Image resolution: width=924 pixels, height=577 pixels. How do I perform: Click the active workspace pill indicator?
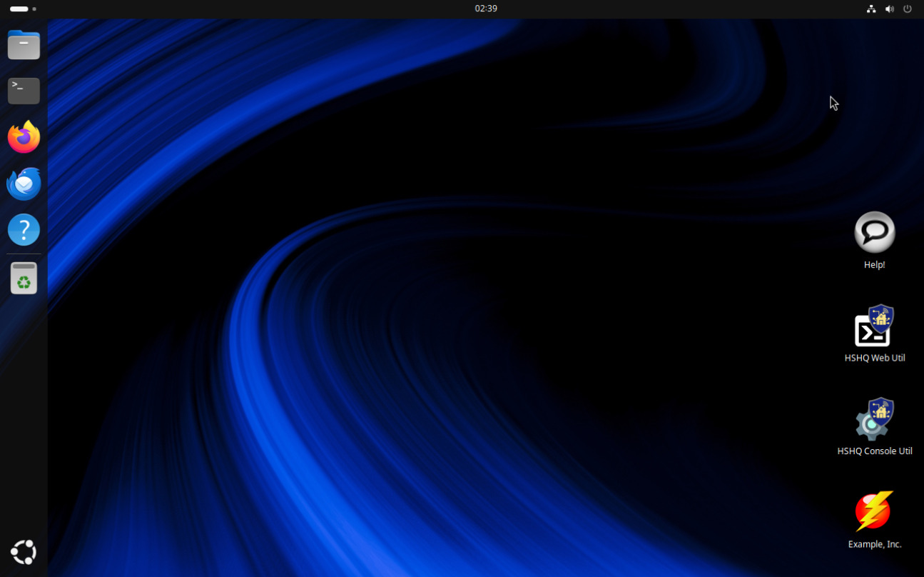tap(19, 9)
